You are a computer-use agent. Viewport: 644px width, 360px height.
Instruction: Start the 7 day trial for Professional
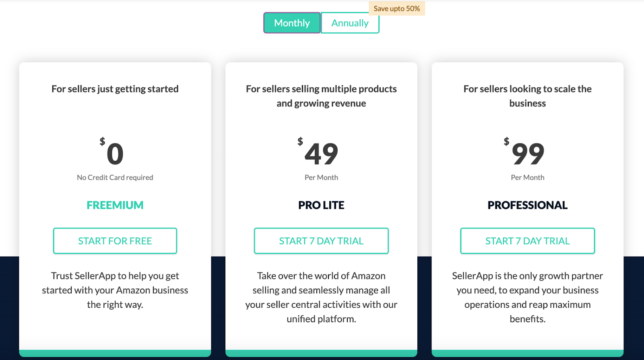(527, 241)
